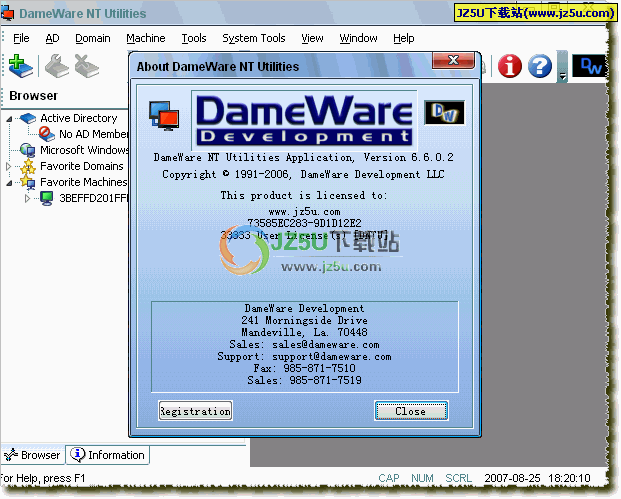Click the Fax: 985-871-7510 line
Image resolution: width=621 pixels, height=499 pixels.
[x=304, y=368]
